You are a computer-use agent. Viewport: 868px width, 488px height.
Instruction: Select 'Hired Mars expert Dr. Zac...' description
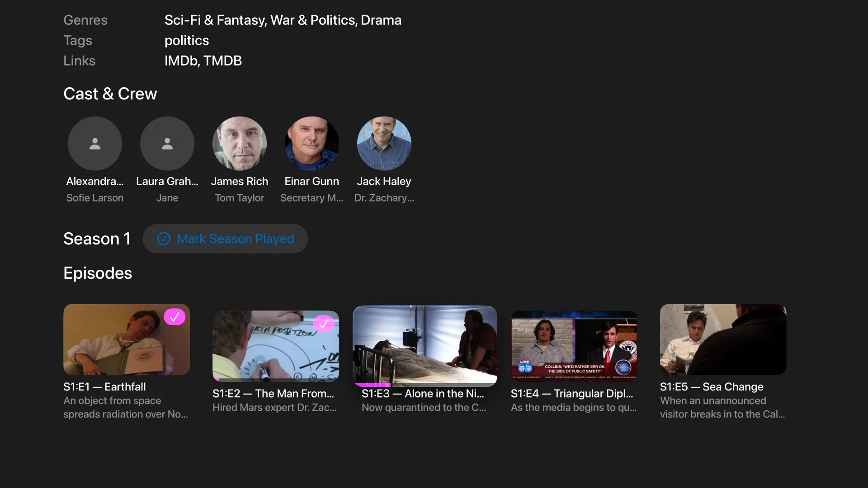274,408
